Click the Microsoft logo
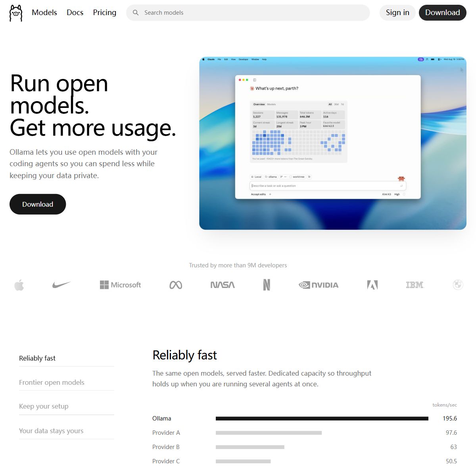Image resolution: width=476 pixels, height=476 pixels. 120,285
